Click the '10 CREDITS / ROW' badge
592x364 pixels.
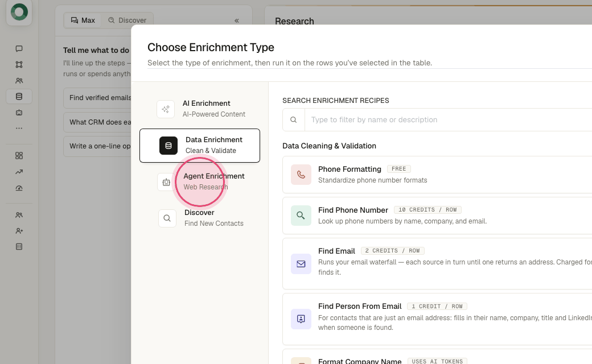427,210
